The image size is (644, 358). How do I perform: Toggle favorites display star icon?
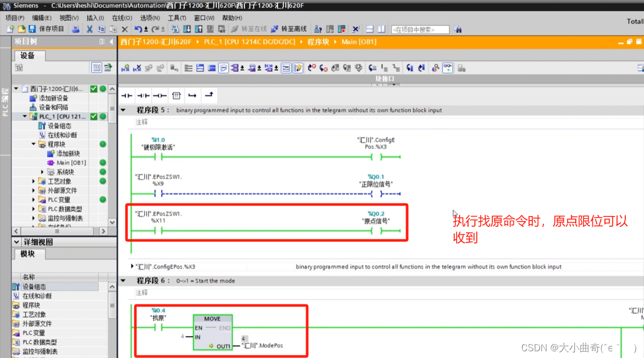[x=298, y=68]
